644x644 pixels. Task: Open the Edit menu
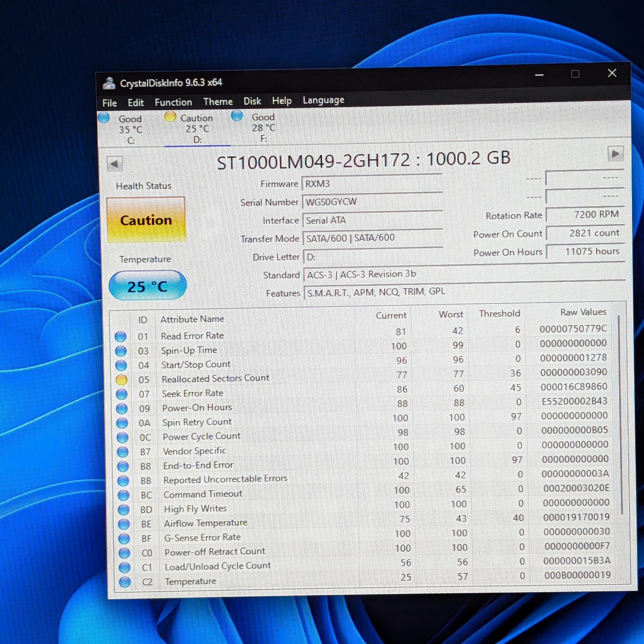[136, 103]
